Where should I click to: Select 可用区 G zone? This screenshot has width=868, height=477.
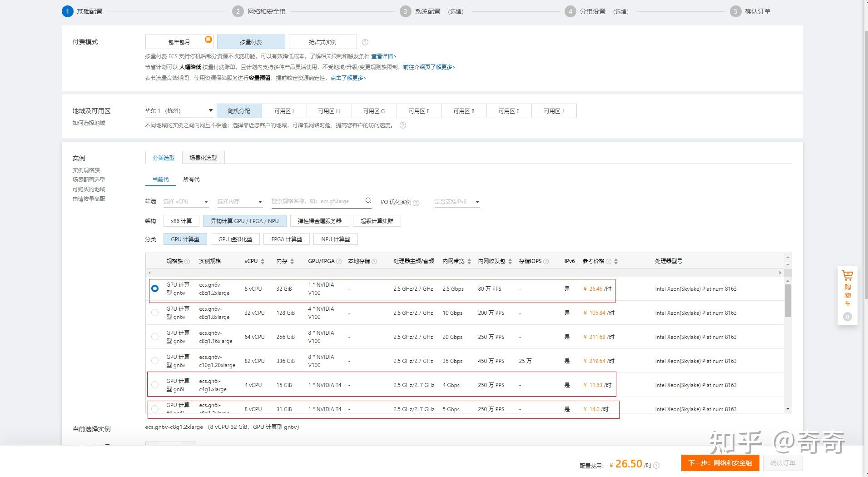coord(374,111)
